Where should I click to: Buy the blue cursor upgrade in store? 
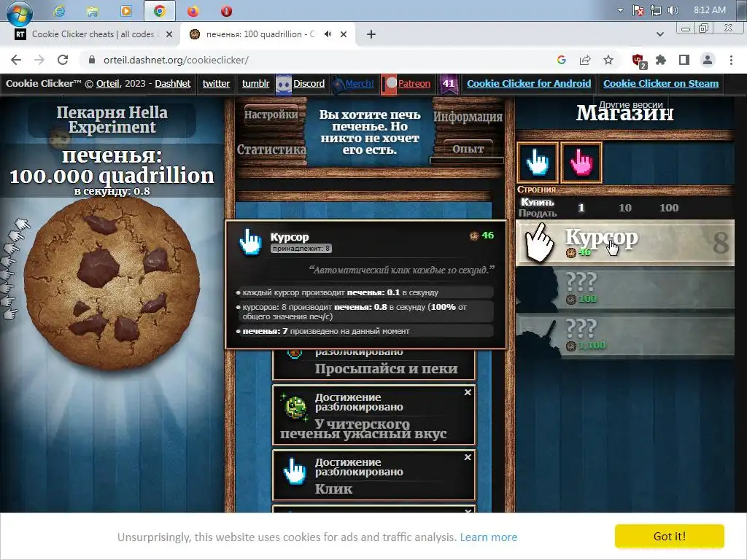[x=538, y=163]
